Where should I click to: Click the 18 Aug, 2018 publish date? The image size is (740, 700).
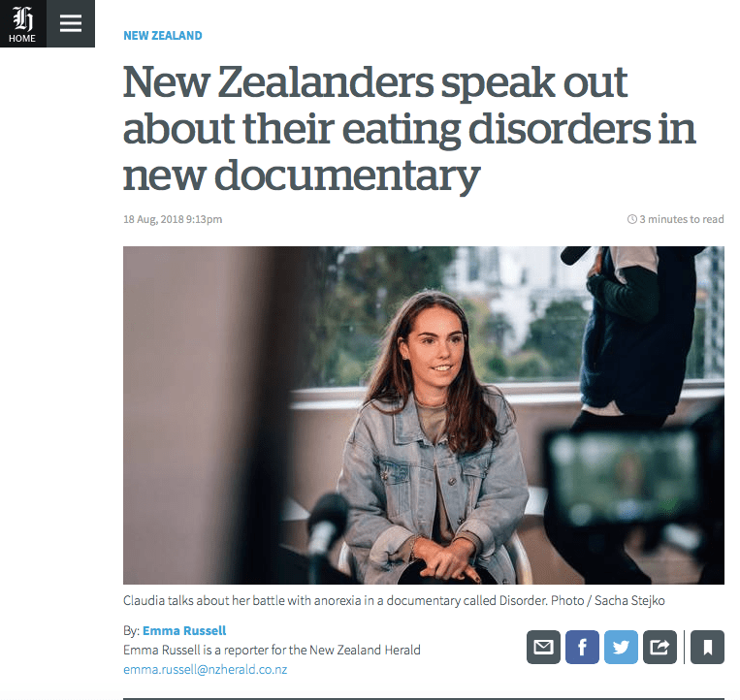tap(173, 219)
